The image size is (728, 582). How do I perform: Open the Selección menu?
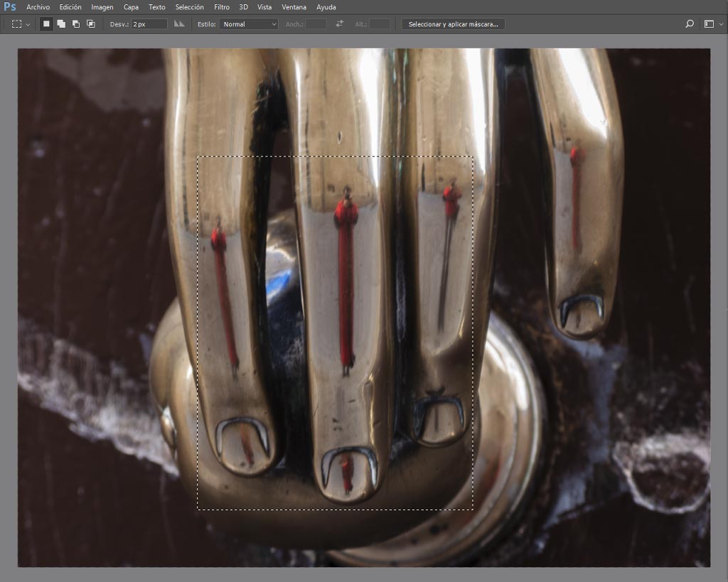click(x=189, y=7)
